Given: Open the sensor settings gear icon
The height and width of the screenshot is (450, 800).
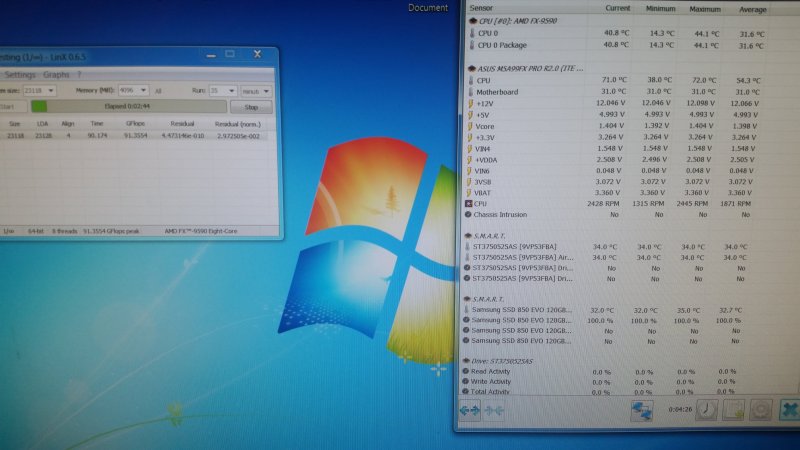Looking at the screenshot, I should pos(760,410).
